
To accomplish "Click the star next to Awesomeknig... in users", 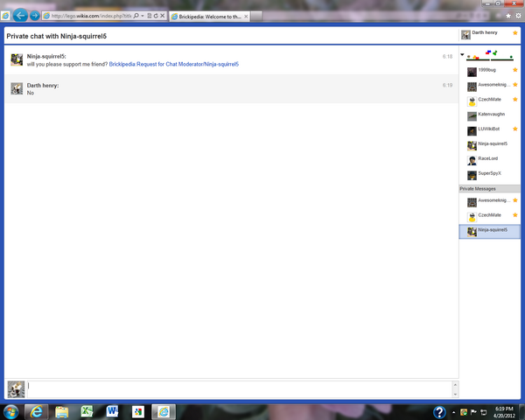I will pyautogui.click(x=515, y=84).
